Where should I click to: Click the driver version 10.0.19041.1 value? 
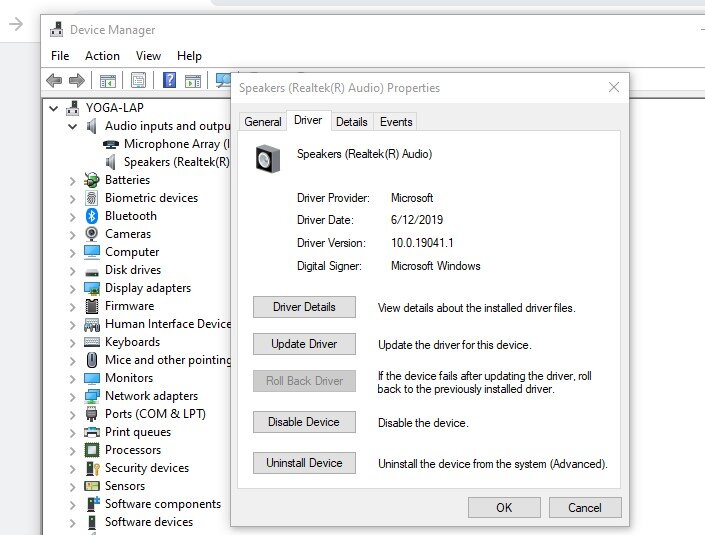pyautogui.click(x=422, y=243)
